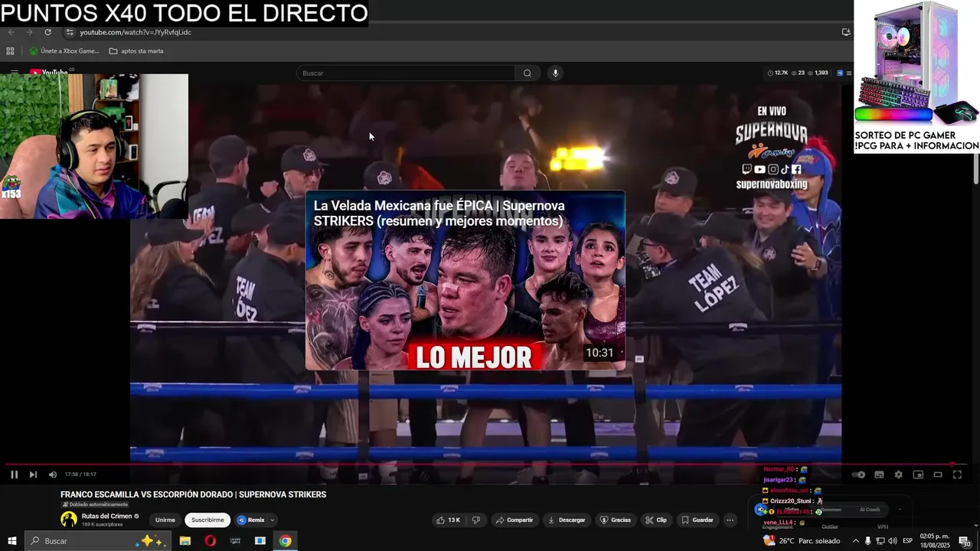Open taskbar clock and calendar
This screenshot has width=980, height=551.
point(935,541)
